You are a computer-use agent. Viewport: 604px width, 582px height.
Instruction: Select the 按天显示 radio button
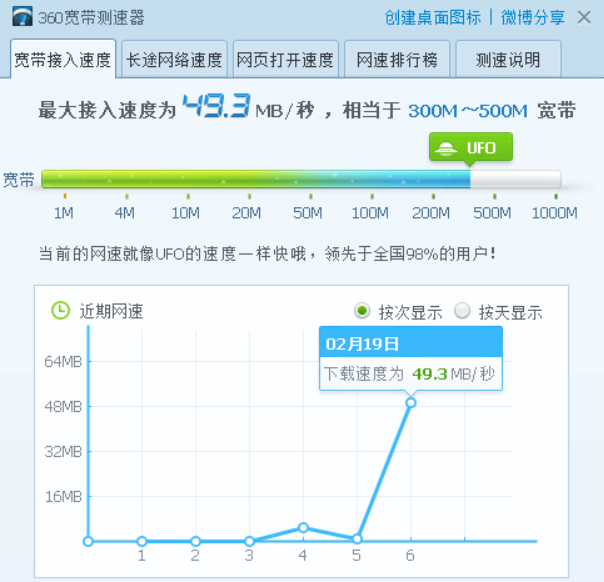[x=462, y=310]
